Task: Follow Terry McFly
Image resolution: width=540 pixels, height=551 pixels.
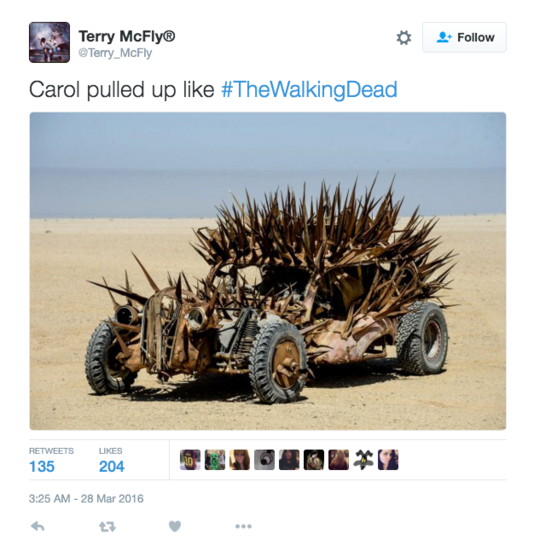Action: [464, 37]
